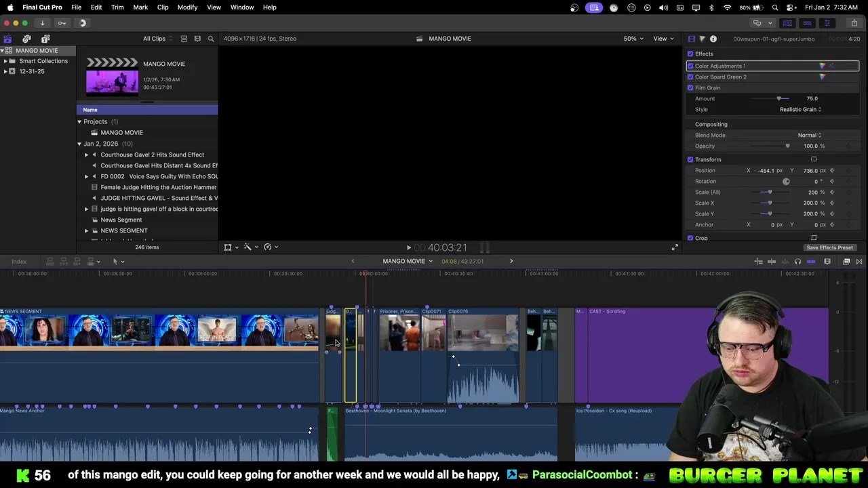868x488 pixels.
Task: Open the File menu
Action: 76,7
